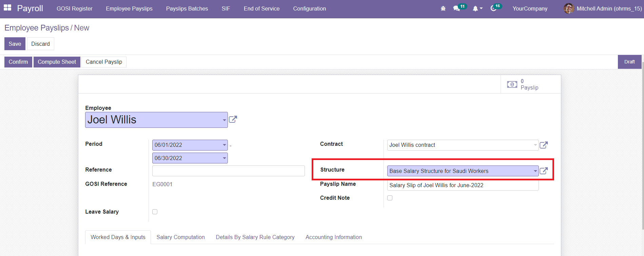
Task: Toggle the Leave Salary checkbox
Action: (155, 212)
